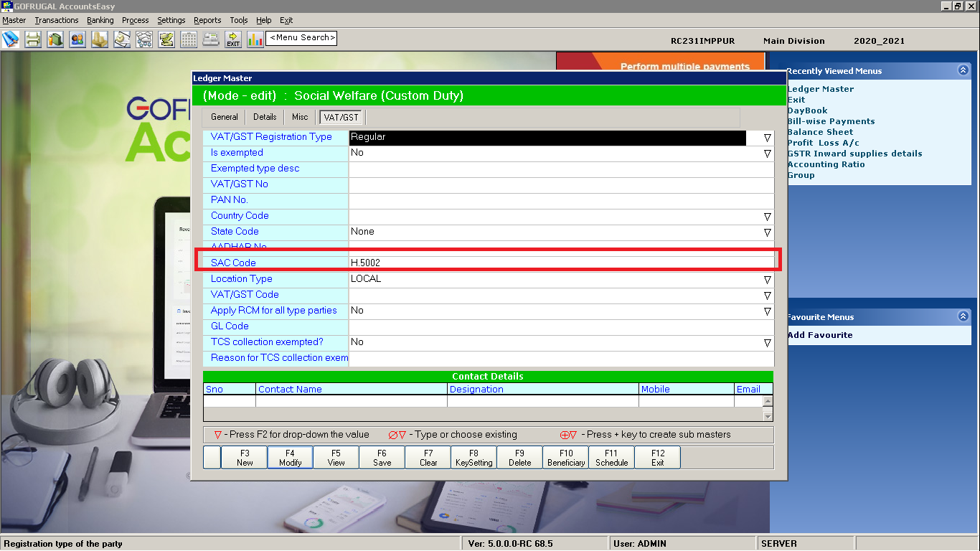Open the Tools menu
Viewport: 980px width, 551px height.
[x=239, y=20]
